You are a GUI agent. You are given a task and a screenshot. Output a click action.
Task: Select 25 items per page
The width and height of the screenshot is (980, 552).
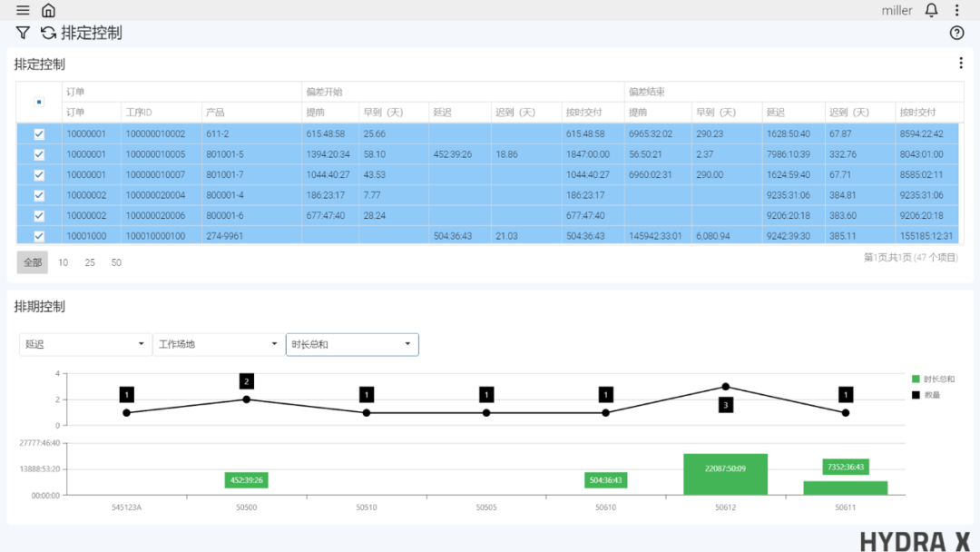pos(90,262)
